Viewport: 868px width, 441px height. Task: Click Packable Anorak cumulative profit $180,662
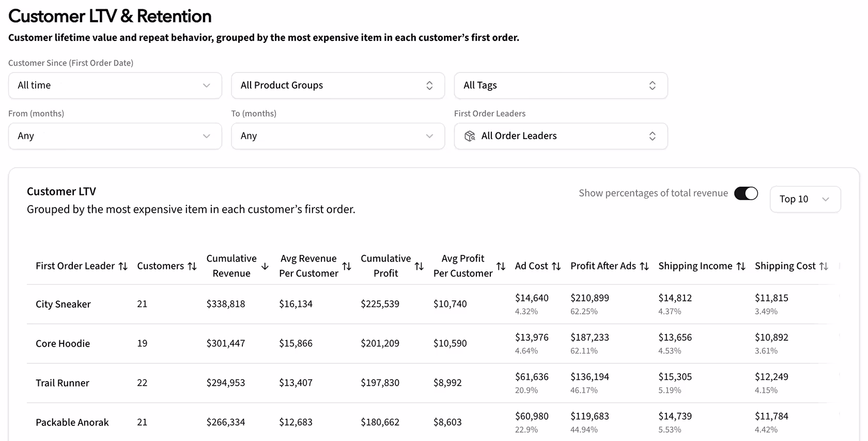(x=380, y=422)
